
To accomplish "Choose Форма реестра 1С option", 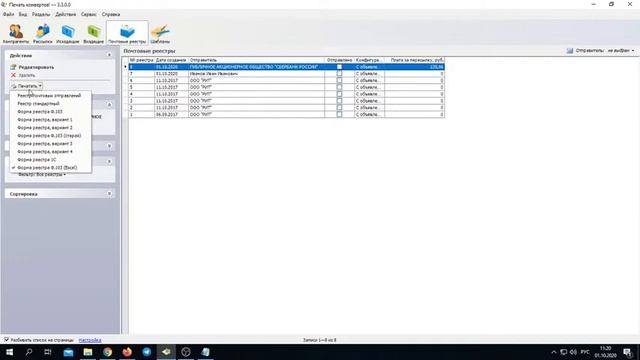I will [x=51, y=160].
